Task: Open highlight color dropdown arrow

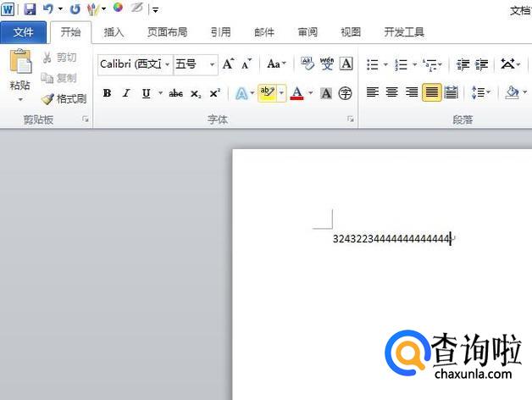Action: point(281,92)
